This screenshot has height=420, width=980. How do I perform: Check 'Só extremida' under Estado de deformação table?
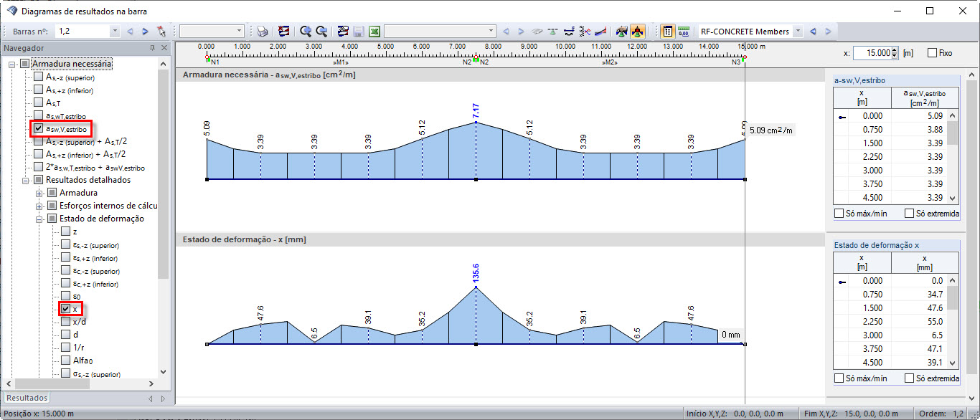point(910,378)
